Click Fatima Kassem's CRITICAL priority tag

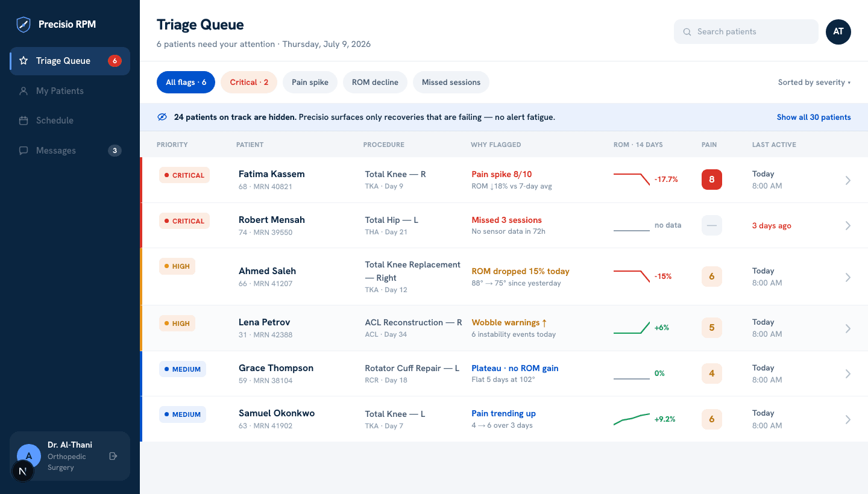pos(184,175)
